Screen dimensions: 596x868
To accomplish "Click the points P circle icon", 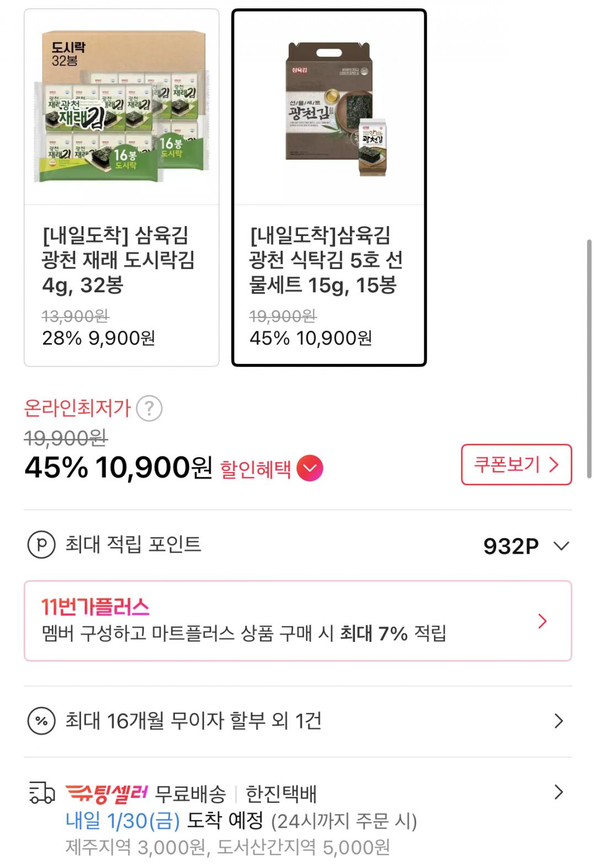I will (x=41, y=545).
